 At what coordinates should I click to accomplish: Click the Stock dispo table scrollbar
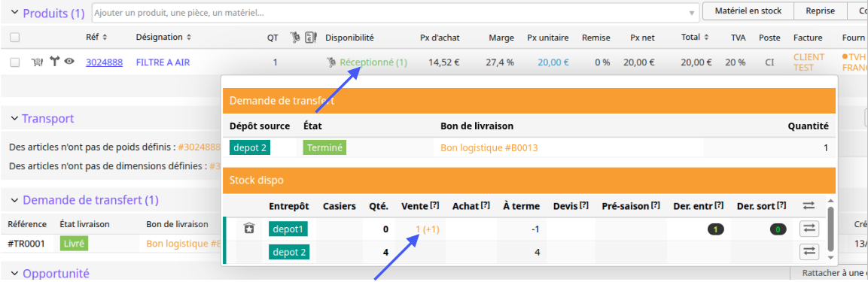pos(830,229)
